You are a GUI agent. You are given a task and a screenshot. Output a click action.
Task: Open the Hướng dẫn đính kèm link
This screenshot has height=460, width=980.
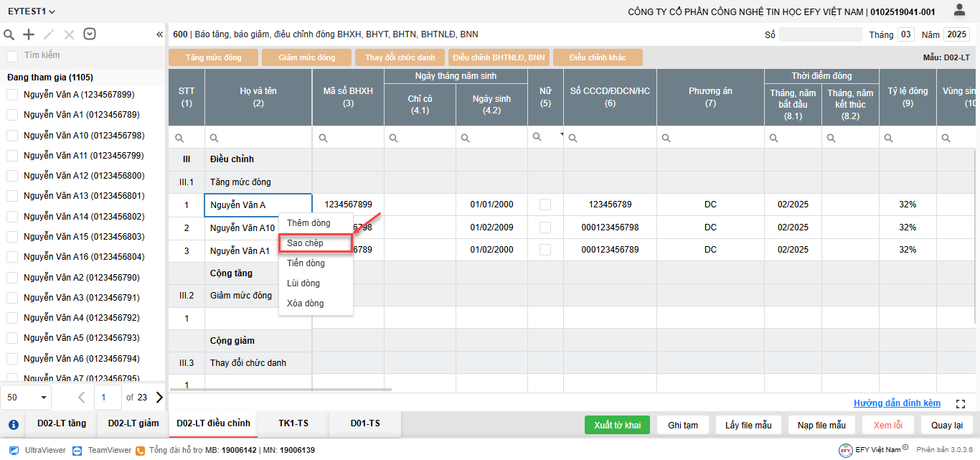pyautogui.click(x=897, y=403)
